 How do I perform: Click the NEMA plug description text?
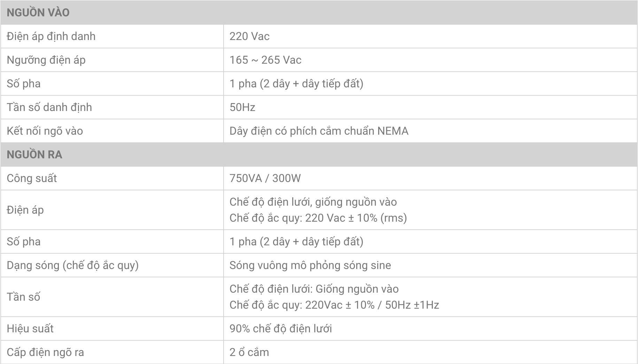pos(319,131)
